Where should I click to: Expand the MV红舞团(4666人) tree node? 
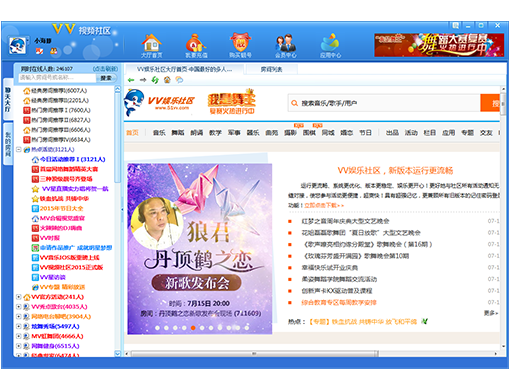(19, 336)
